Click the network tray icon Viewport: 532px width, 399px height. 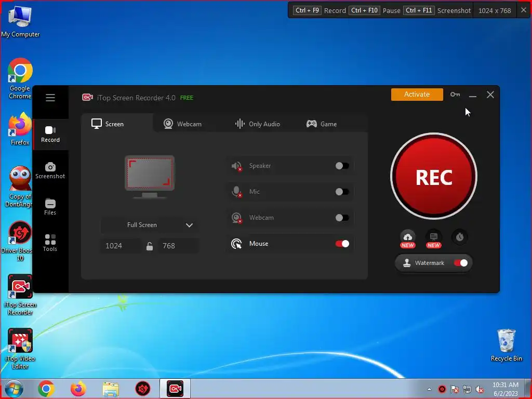coord(467,389)
